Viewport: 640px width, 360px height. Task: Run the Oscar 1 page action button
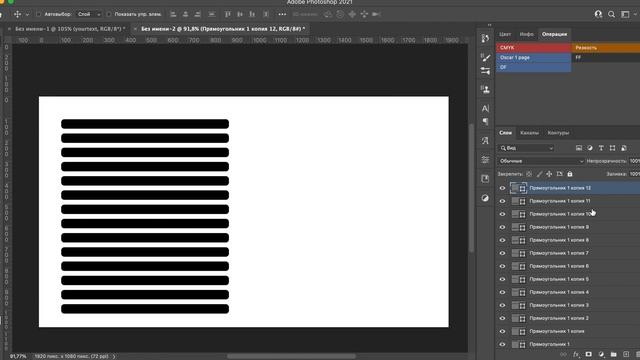coord(534,58)
